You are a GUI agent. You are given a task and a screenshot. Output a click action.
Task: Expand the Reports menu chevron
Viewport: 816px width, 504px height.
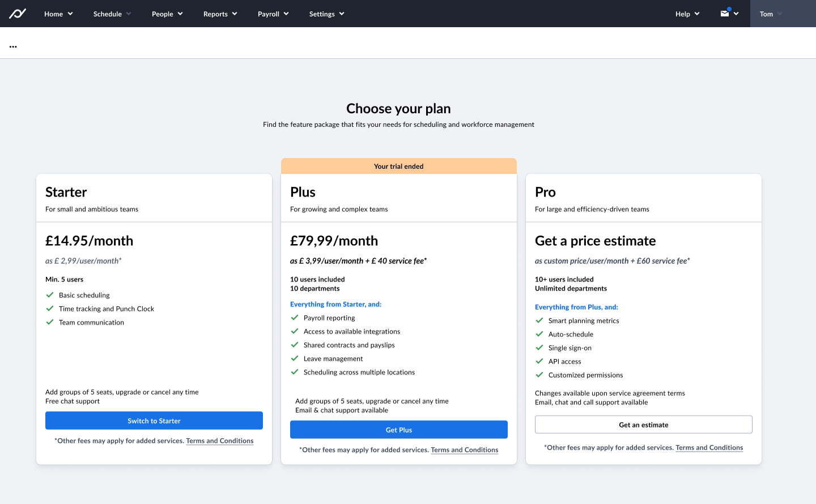(x=235, y=14)
